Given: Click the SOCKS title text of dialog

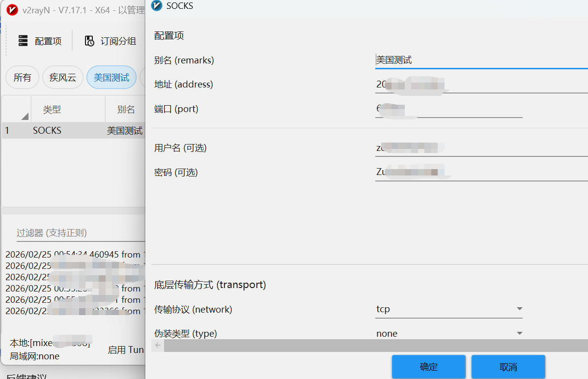Looking at the screenshot, I should (180, 5).
